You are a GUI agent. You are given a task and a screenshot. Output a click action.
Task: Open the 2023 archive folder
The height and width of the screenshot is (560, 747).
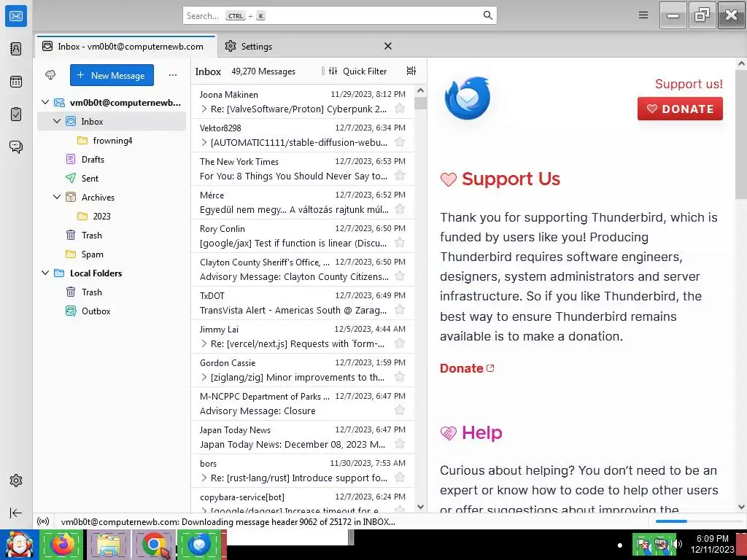click(112, 216)
